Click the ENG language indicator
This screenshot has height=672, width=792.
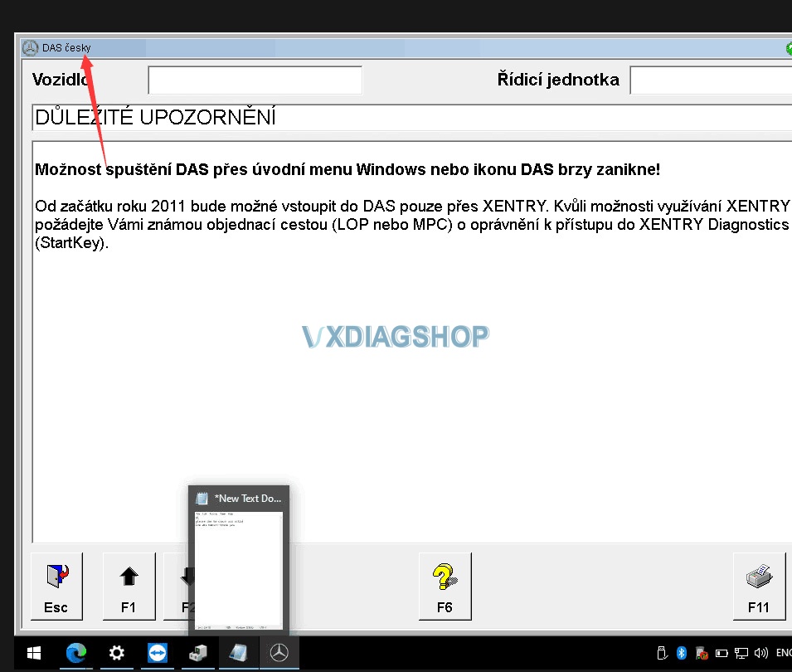[x=784, y=653]
